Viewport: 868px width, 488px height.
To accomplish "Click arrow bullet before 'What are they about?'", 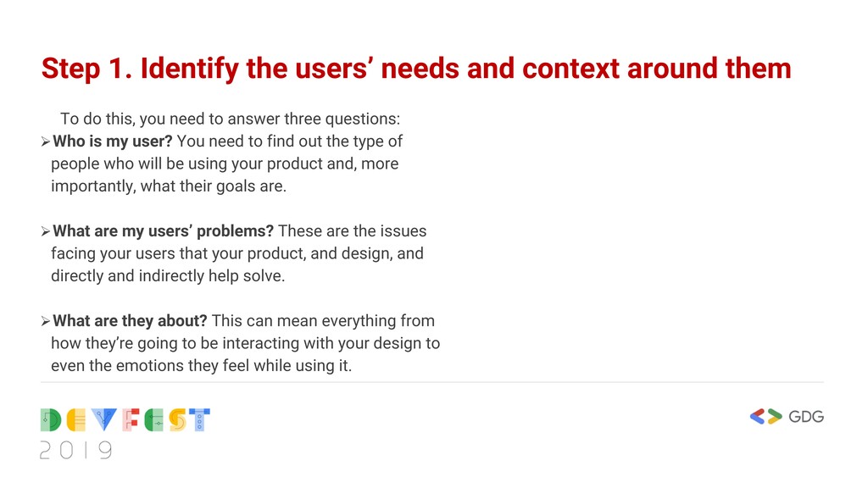I will click(x=46, y=321).
